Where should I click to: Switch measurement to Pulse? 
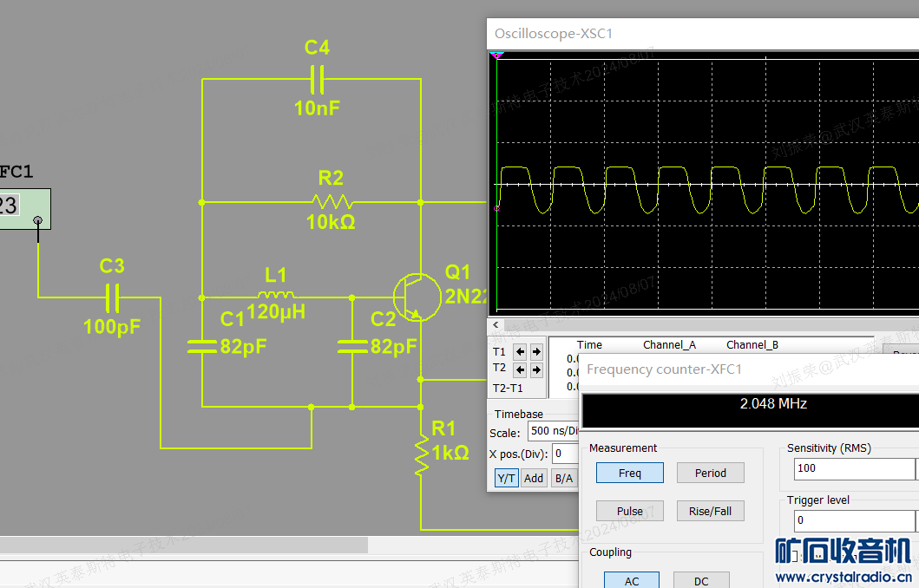pos(629,511)
